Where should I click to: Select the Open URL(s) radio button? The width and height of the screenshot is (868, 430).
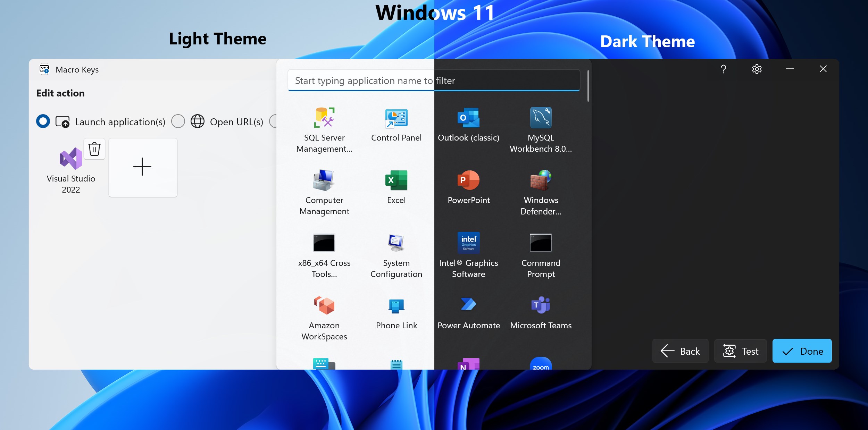coord(178,121)
